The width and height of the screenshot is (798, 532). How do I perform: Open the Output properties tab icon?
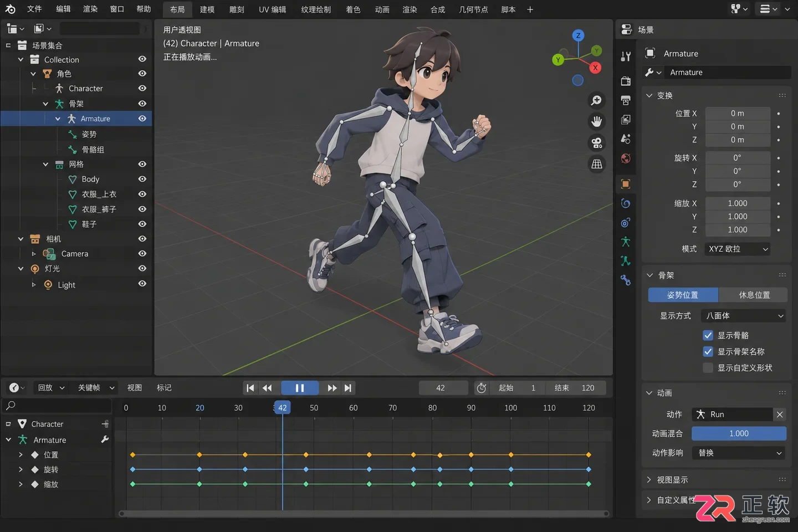point(626,100)
